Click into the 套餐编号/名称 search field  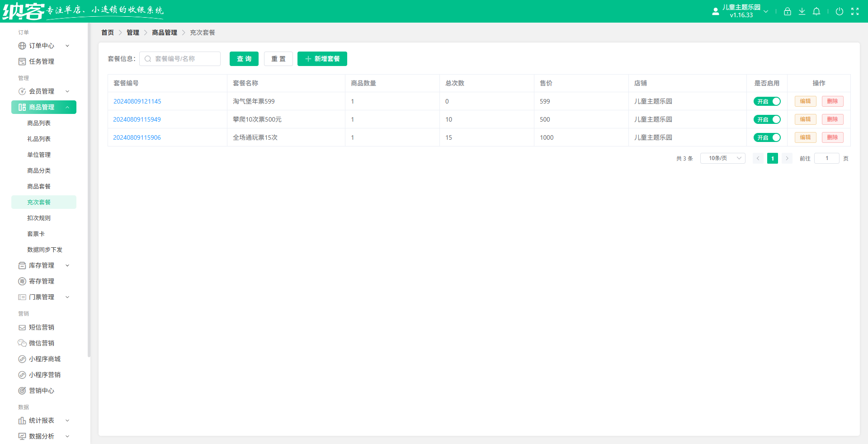pyautogui.click(x=180, y=59)
